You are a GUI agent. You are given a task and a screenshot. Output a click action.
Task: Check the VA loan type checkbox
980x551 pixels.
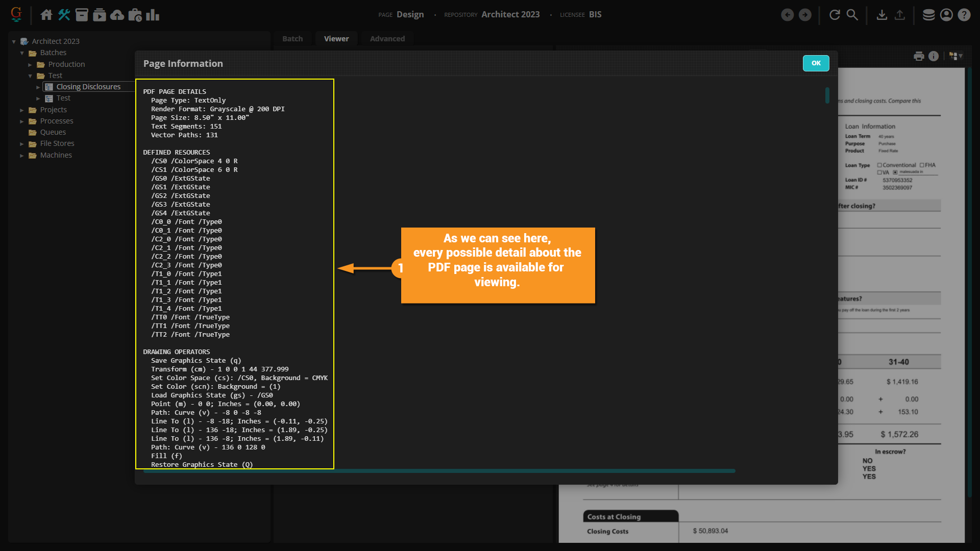[879, 172]
